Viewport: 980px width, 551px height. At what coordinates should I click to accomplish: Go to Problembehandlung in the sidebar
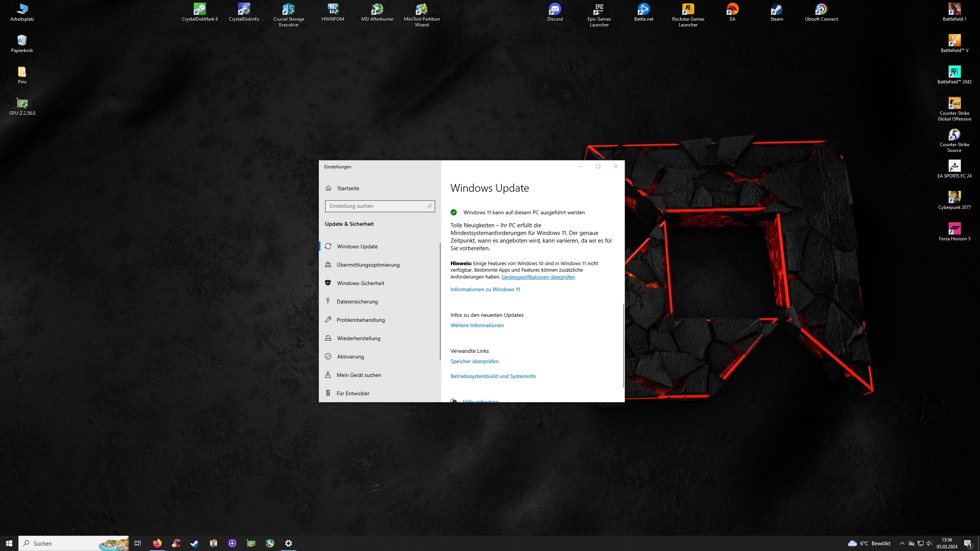point(360,320)
